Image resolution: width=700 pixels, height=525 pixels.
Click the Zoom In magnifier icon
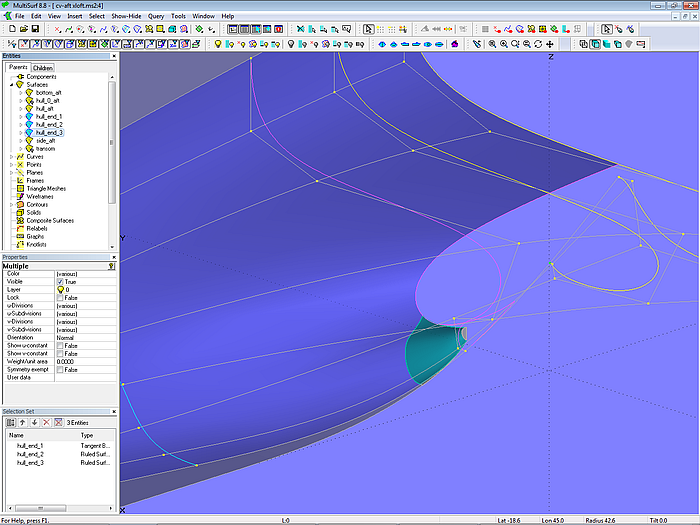pos(504,44)
